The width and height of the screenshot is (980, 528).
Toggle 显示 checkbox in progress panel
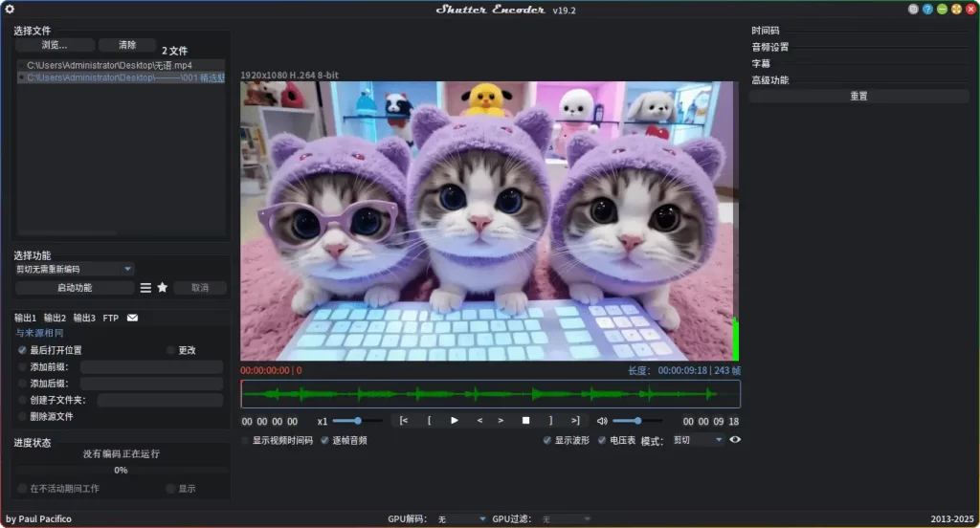click(170, 489)
